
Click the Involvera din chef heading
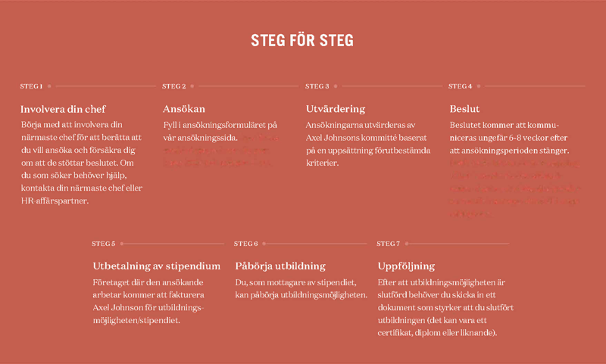tap(63, 109)
